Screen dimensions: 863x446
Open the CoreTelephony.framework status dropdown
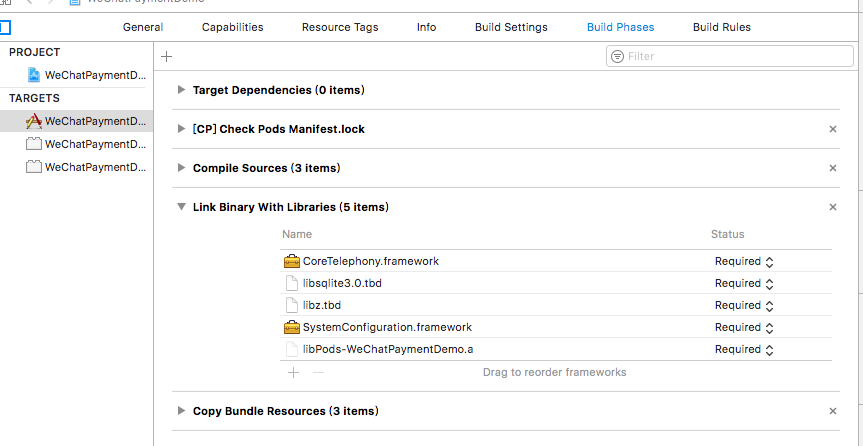click(744, 261)
